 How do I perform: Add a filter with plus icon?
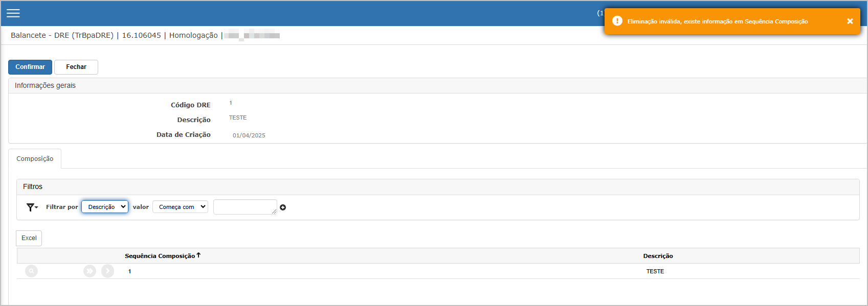(283, 207)
